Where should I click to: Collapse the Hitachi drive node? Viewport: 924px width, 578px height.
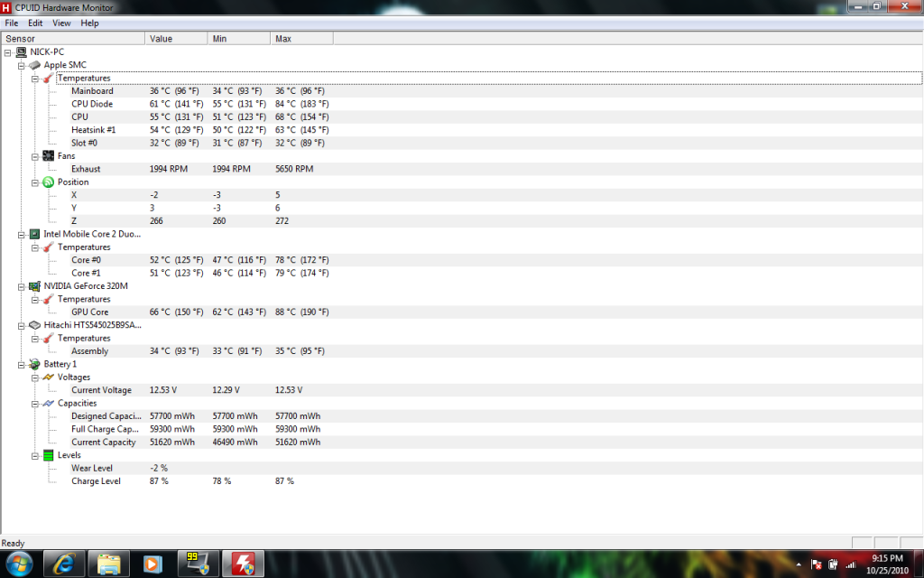tap(22, 325)
